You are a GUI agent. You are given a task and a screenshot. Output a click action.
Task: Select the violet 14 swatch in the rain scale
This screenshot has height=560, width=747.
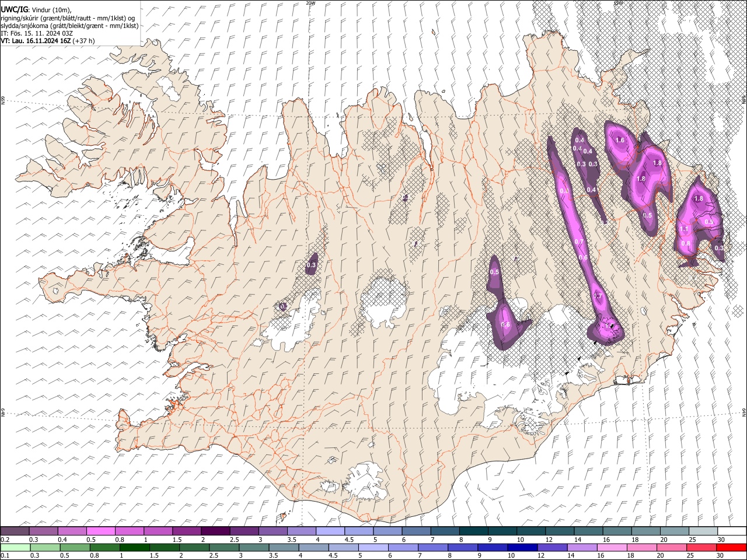click(x=582, y=547)
